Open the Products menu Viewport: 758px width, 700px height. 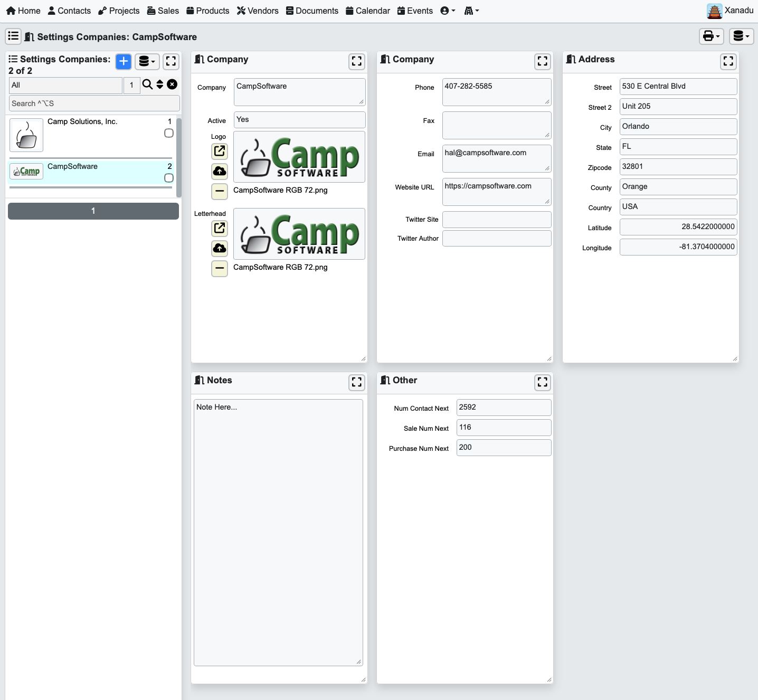pos(207,11)
